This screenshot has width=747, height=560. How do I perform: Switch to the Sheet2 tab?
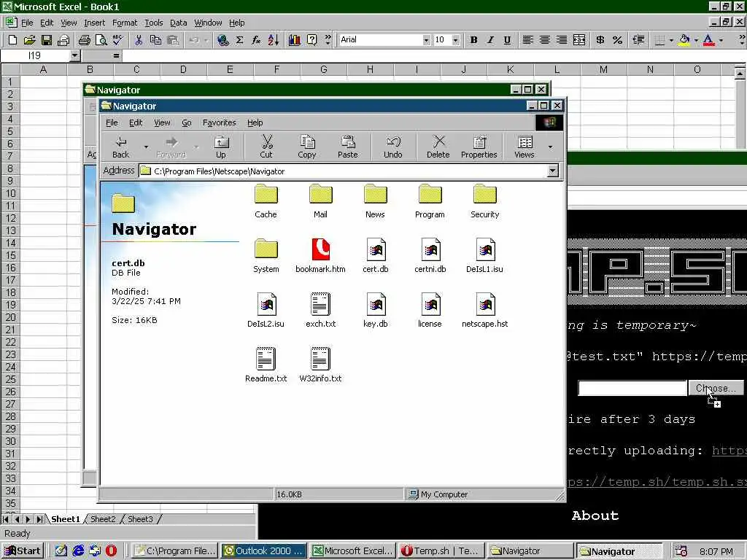[x=104, y=519]
